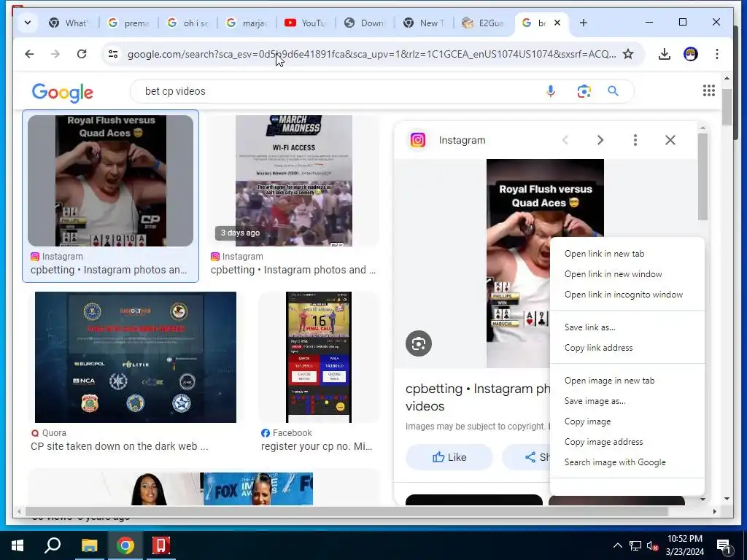This screenshot has width=747, height=560.
Task: Switch to the 'prema' Google tab
Action: click(128, 23)
